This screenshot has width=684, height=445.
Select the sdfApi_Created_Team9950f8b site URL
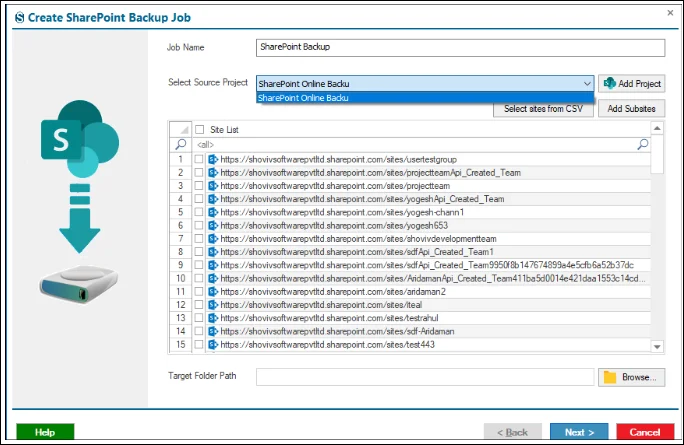pyautogui.click(x=427, y=265)
